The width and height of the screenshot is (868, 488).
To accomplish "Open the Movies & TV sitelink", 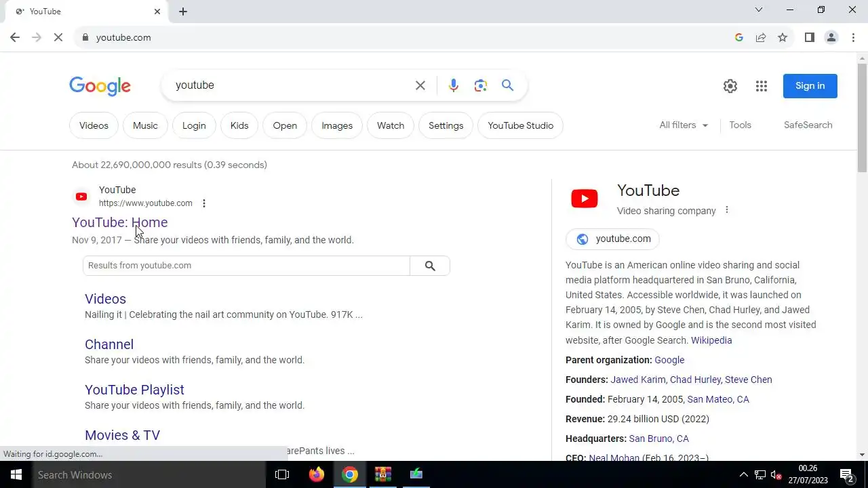I will pyautogui.click(x=122, y=435).
